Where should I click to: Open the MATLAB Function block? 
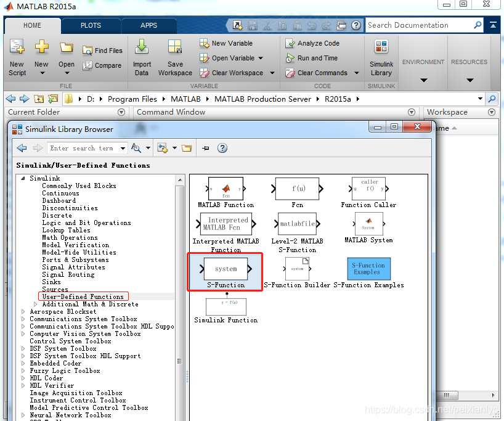click(226, 188)
